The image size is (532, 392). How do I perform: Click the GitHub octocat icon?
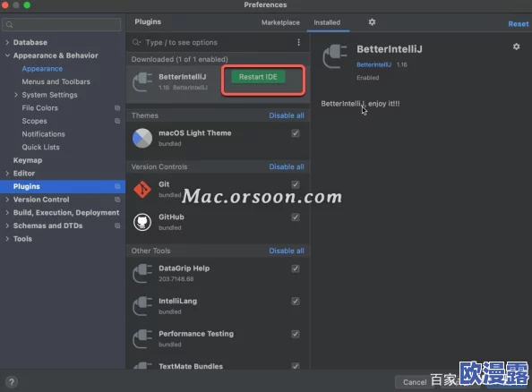(142, 222)
